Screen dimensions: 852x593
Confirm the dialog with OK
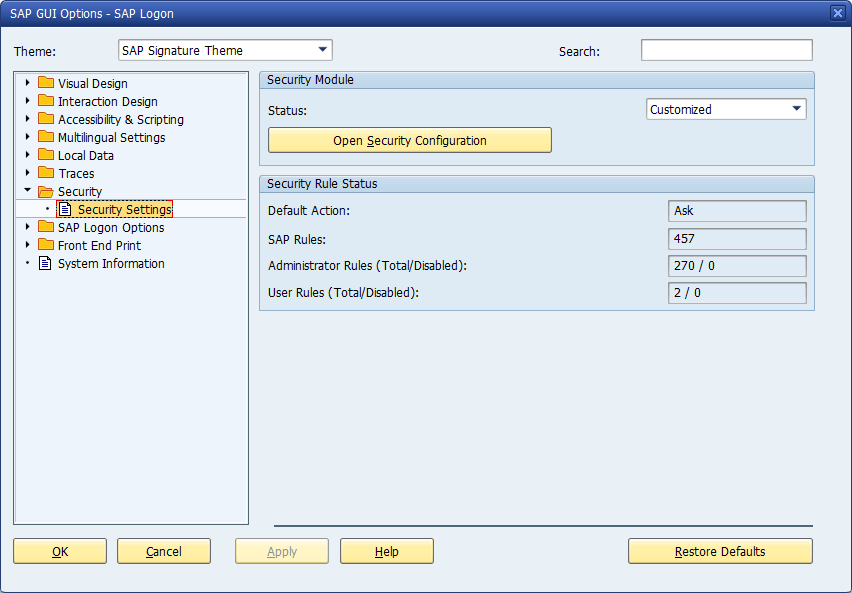click(x=60, y=551)
